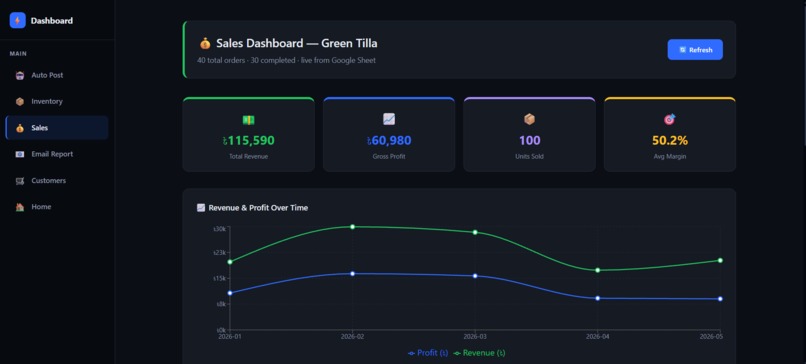This screenshot has height=364, width=806.
Task: Click the Total Revenue card label
Action: (248, 156)
